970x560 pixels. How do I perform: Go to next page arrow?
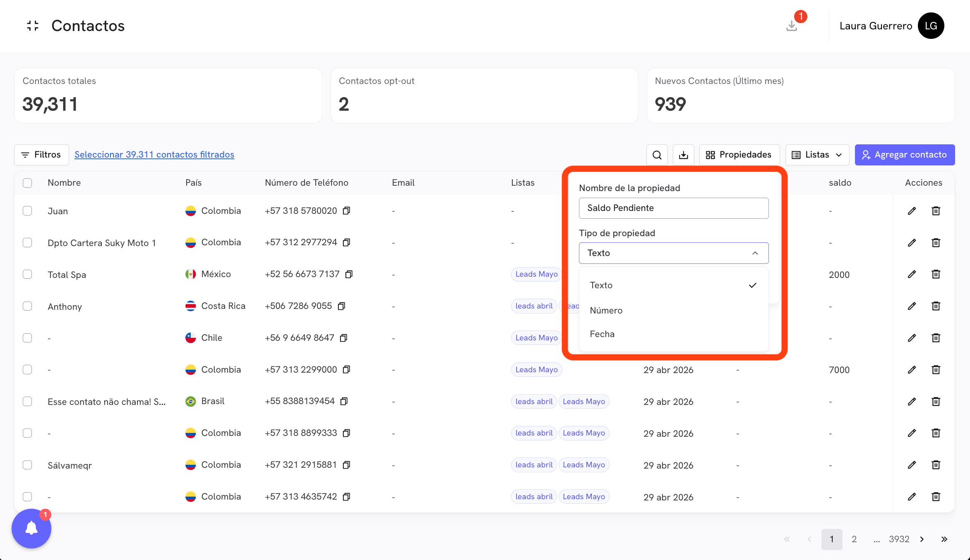(922, 539)
